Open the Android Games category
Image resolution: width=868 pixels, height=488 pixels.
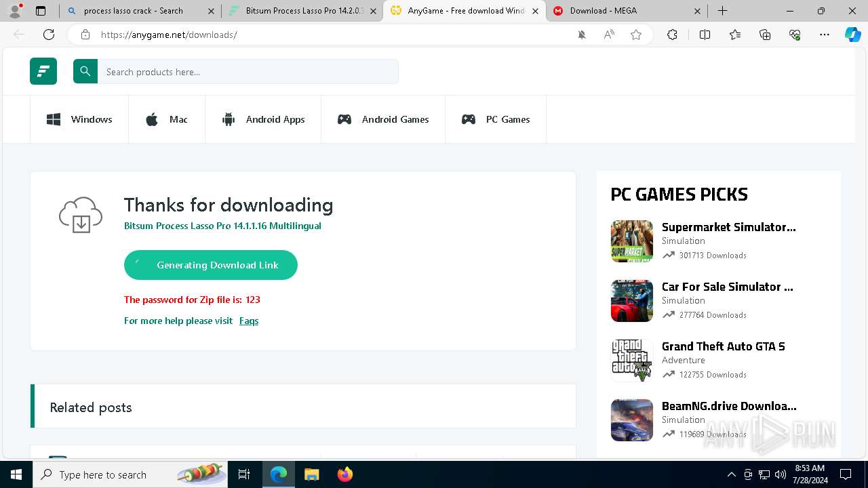pos(383,119)
